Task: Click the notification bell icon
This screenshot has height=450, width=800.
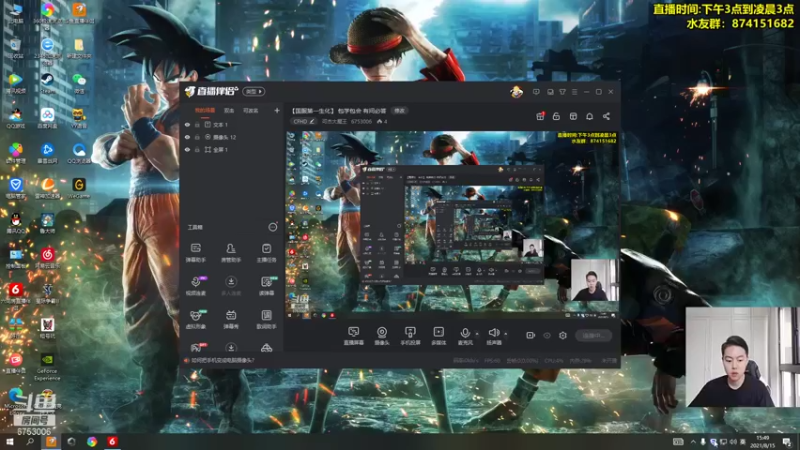Action: click(x=589, y=116)
